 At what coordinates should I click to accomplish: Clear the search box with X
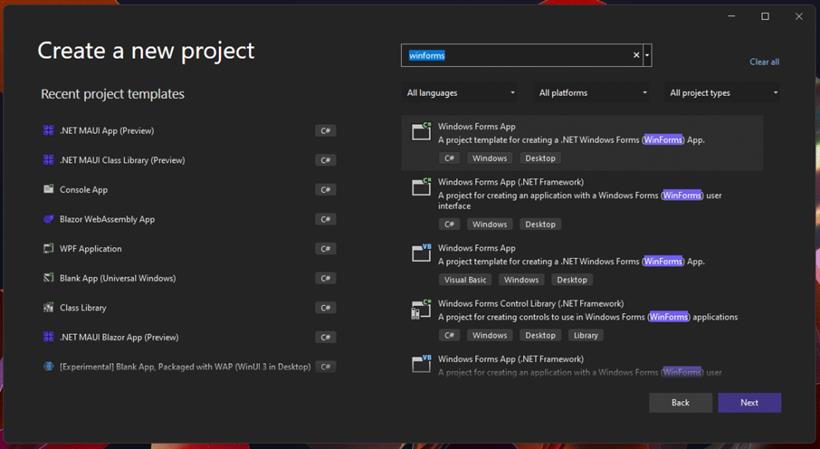[x=636, y=56]
